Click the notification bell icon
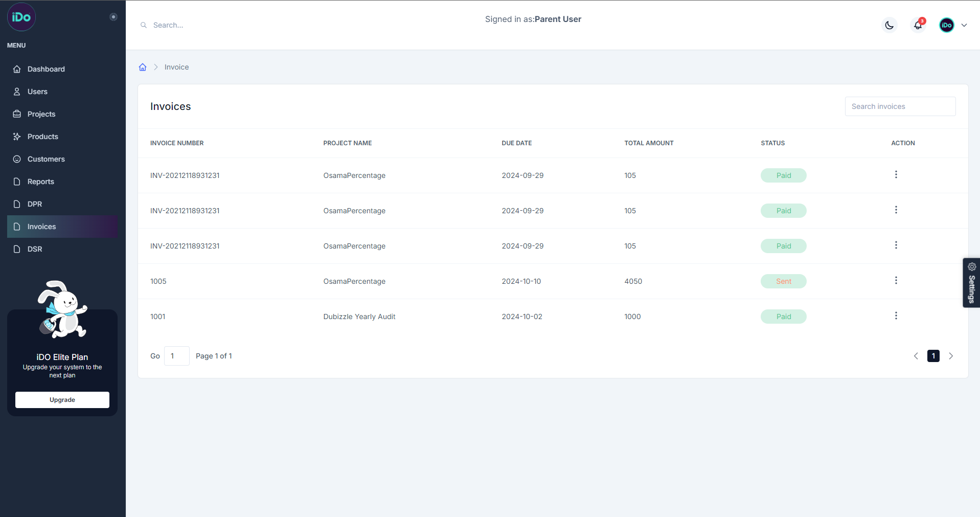The image size is (980, 517). pos(918,25)
